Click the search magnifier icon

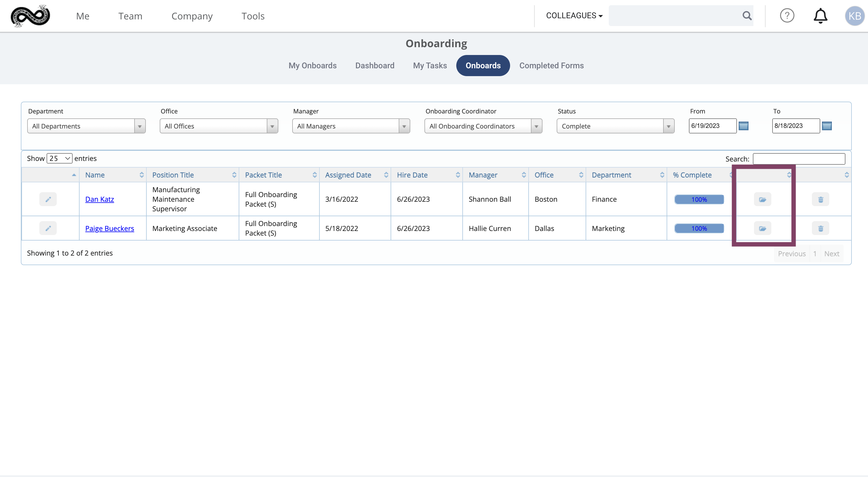pyautogui.click(x=747, y=16)
